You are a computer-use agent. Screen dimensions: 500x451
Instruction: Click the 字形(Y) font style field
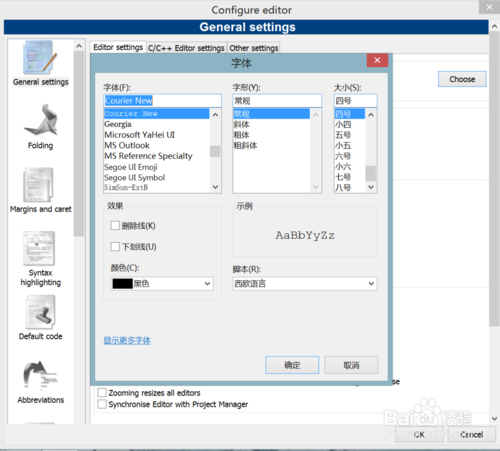277,100
